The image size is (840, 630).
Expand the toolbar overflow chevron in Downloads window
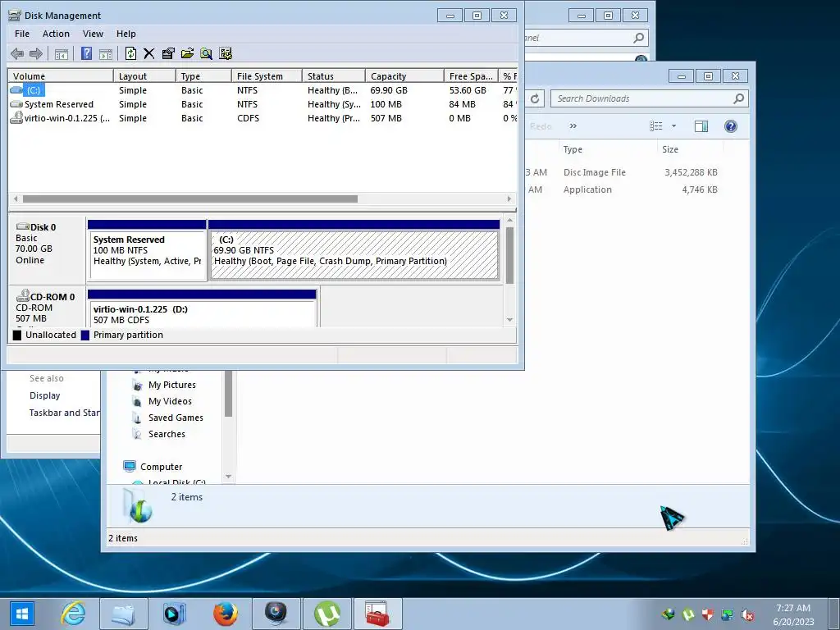[x=573, y=126]
